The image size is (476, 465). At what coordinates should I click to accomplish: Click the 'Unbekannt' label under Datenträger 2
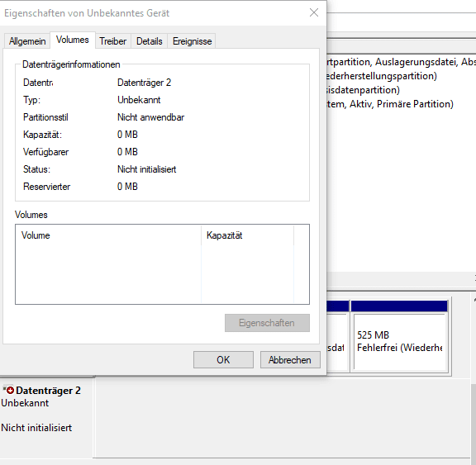(x=25, y=403)
